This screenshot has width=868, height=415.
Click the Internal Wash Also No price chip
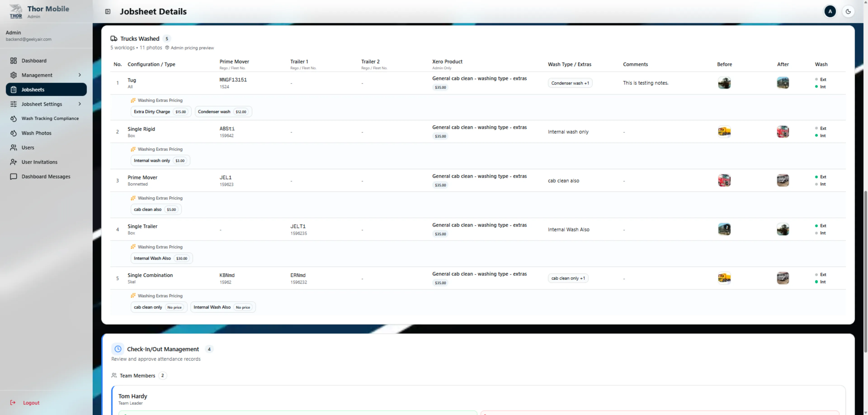223,307
